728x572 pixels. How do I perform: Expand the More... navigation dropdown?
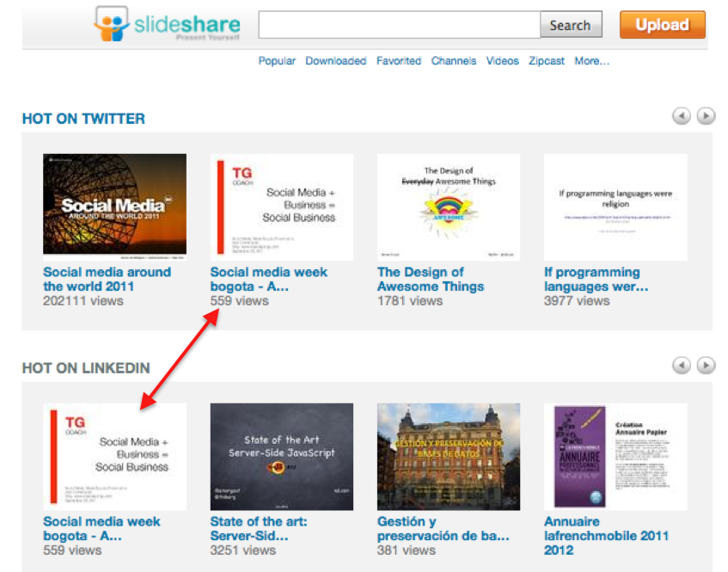click(591, 61)
